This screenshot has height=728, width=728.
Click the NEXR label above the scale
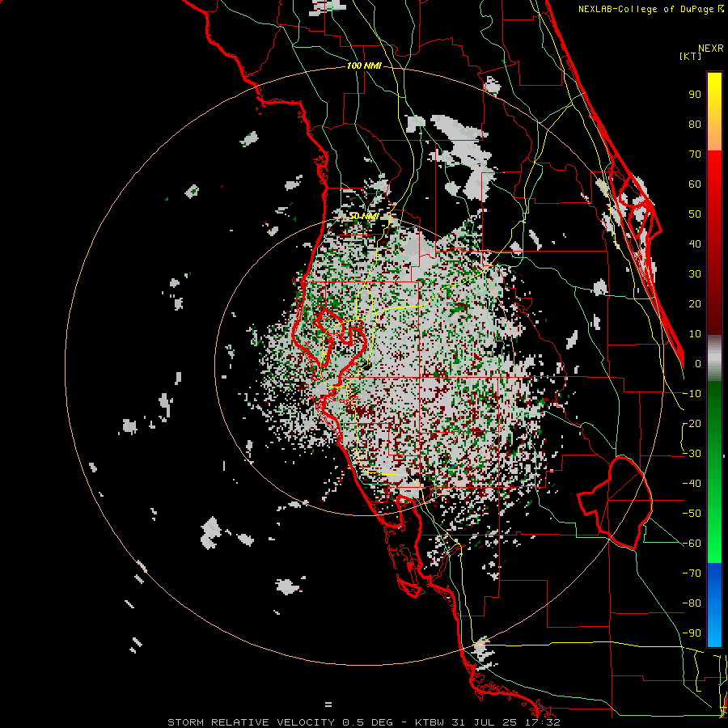click(711, 49)
